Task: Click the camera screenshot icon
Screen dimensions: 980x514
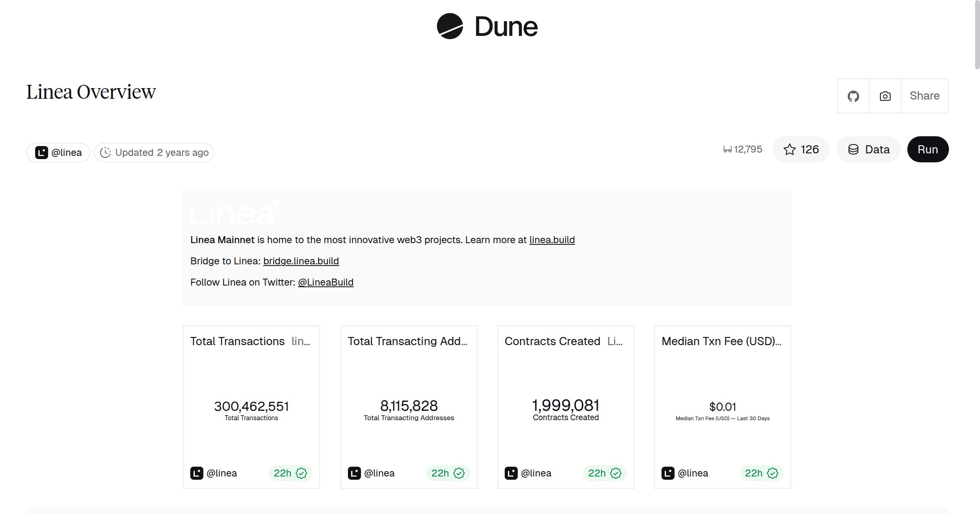Action: (x=884, y=96)
